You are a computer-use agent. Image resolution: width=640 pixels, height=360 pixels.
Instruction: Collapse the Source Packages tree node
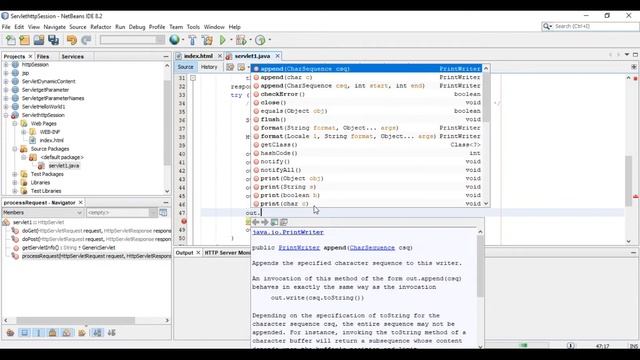pos(15,149)
